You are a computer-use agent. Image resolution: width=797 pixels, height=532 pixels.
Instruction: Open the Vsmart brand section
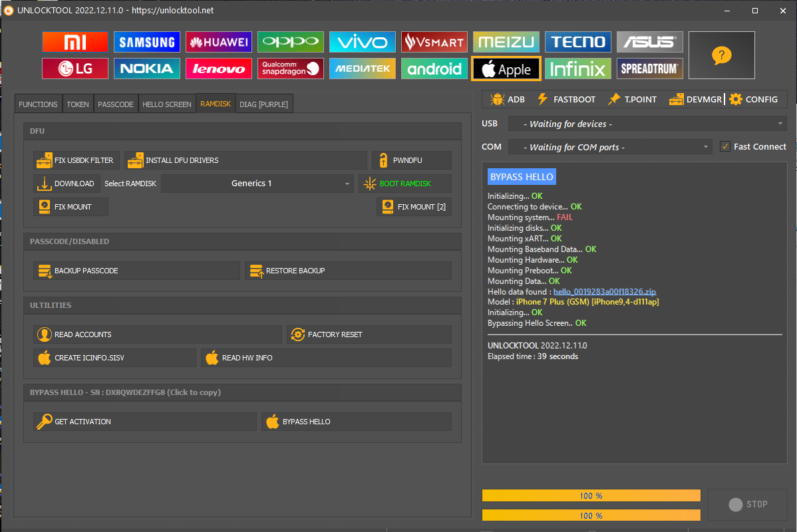(434, 42)
